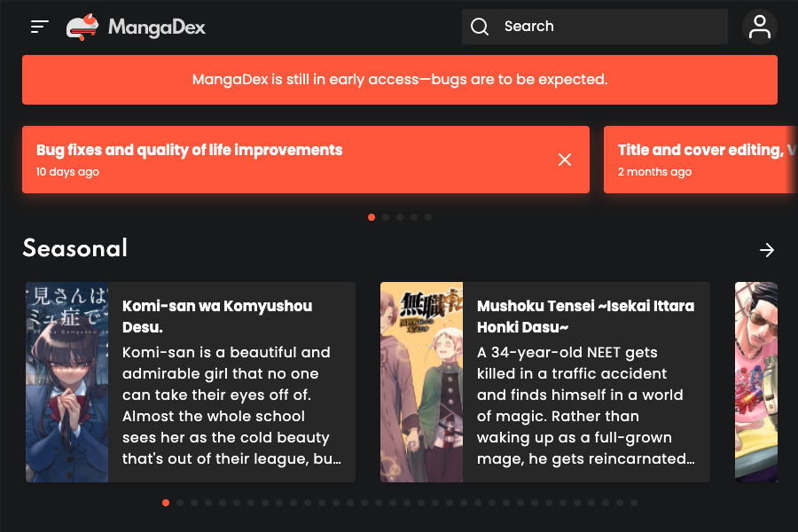Click the MangaDex wordmark

(x=157, y=27)
